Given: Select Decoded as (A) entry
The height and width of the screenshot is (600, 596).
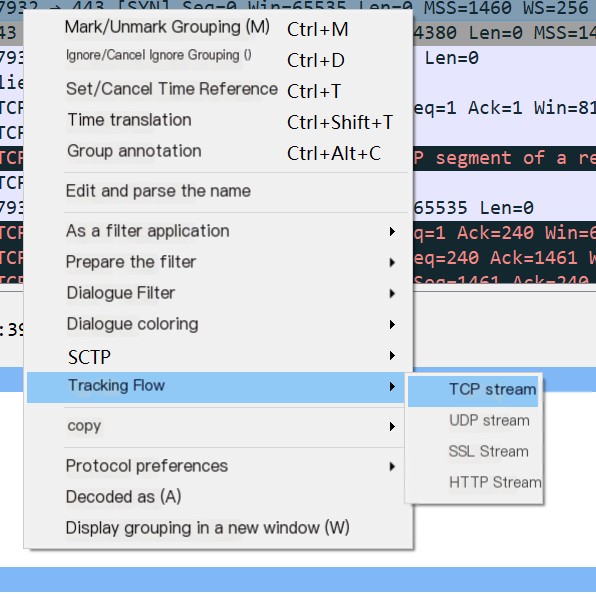Looking at the screenshot, I should pos(217,497).
